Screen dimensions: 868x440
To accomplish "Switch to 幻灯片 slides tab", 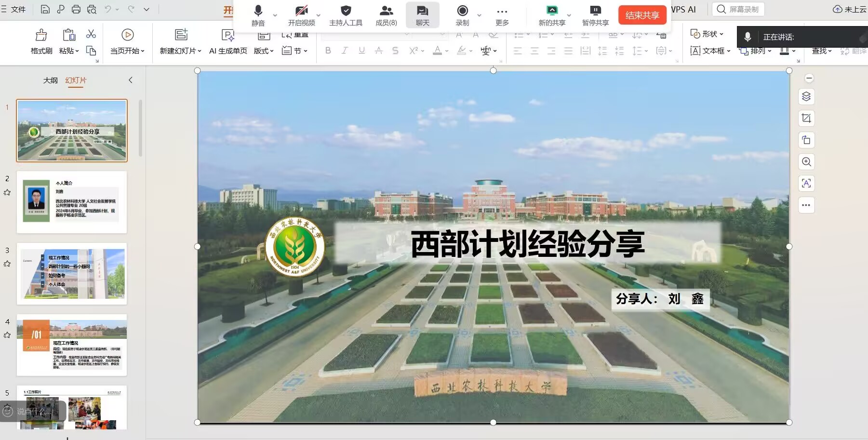I will (76, 80).
